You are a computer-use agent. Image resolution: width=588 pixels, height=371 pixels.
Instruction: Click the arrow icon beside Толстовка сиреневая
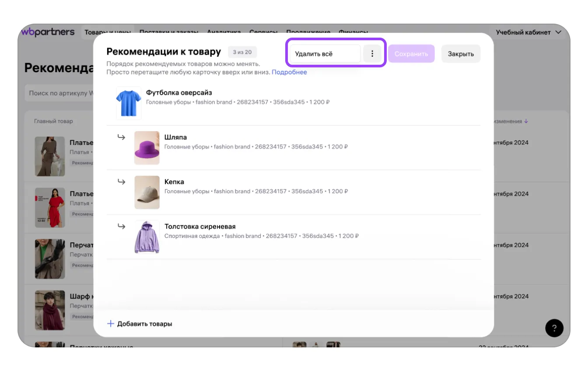[x=121, y=227]
